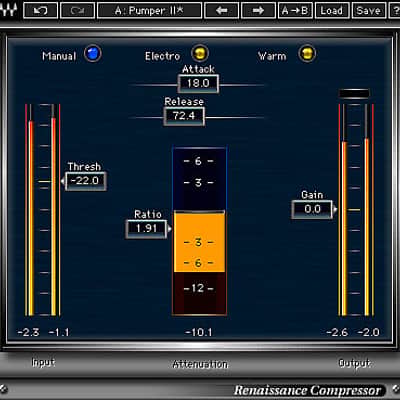The image size is (400, 400).
Task: Go to previous preset with left arrow
Action: point(222,10)
